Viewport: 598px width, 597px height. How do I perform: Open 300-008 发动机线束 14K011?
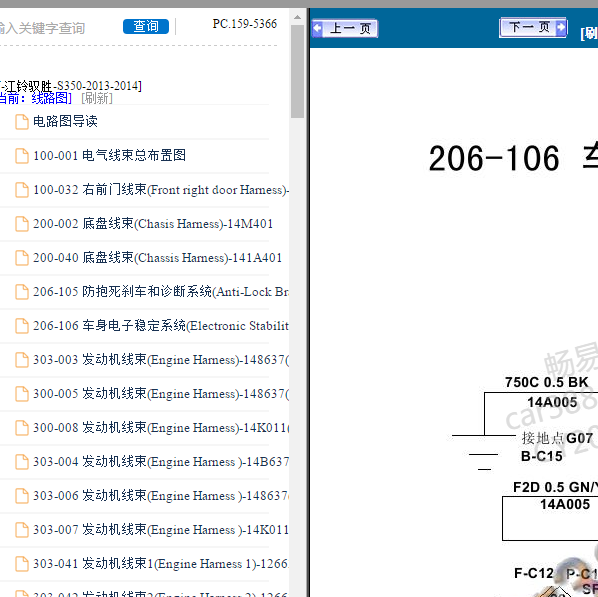161,427
